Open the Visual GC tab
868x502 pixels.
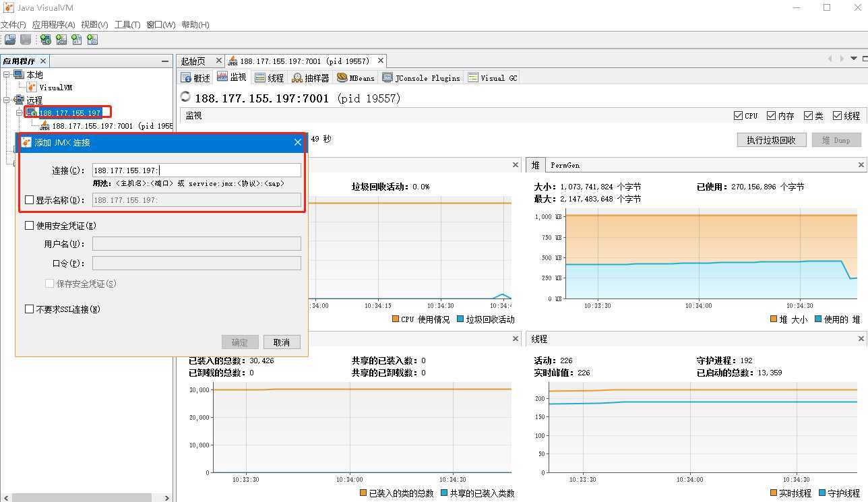[493, 77]
